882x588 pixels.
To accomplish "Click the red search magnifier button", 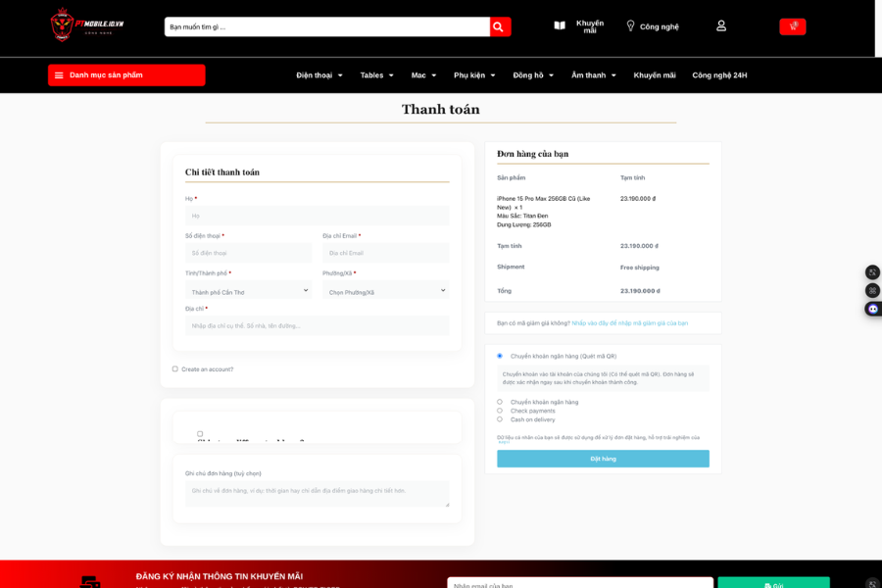I will click(500, 26).
